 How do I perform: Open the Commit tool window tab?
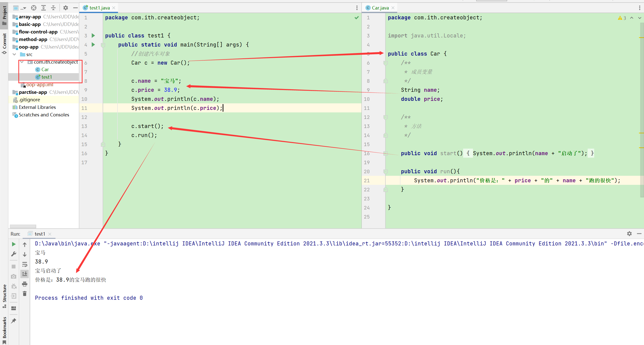pyautogui.click(x=4, y=43)
